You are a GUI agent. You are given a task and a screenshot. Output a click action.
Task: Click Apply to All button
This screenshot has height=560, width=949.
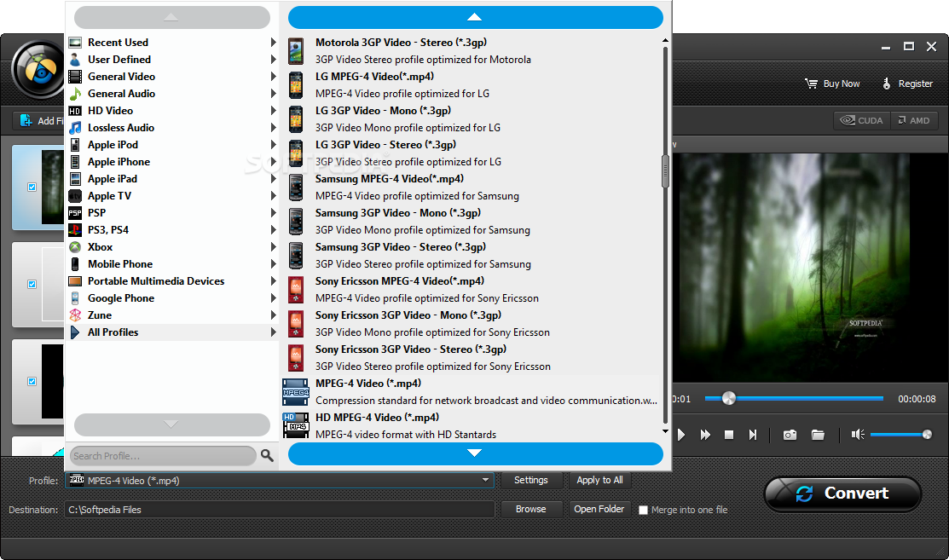(x=599, y=480)
